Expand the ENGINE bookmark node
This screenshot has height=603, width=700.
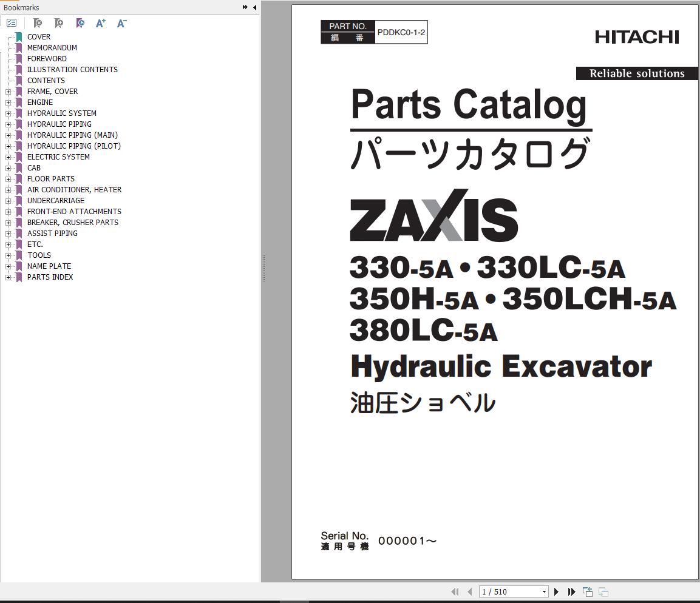point(8,103)
